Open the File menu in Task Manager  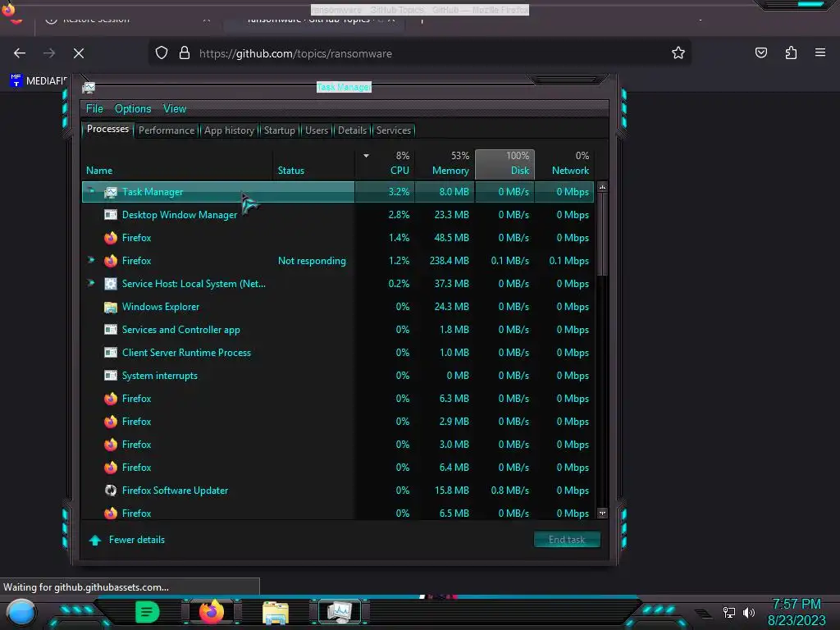(94, 109)
